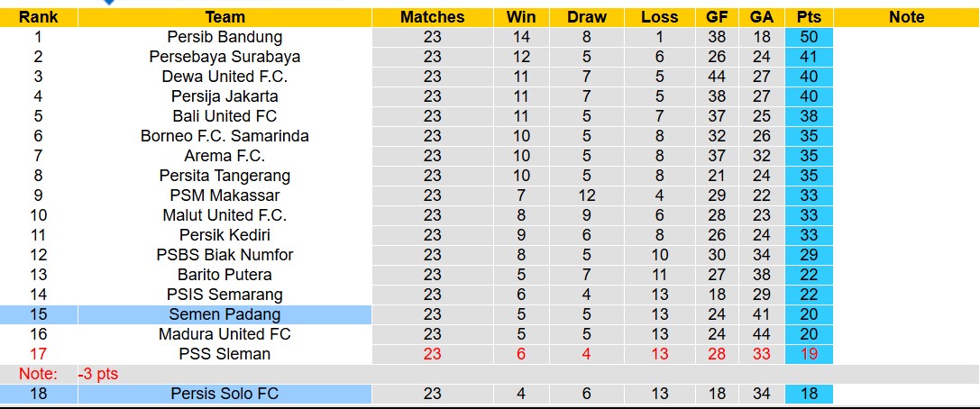
Task: Select Dewa United F.C. in the table
Action: tap(224, 77)
